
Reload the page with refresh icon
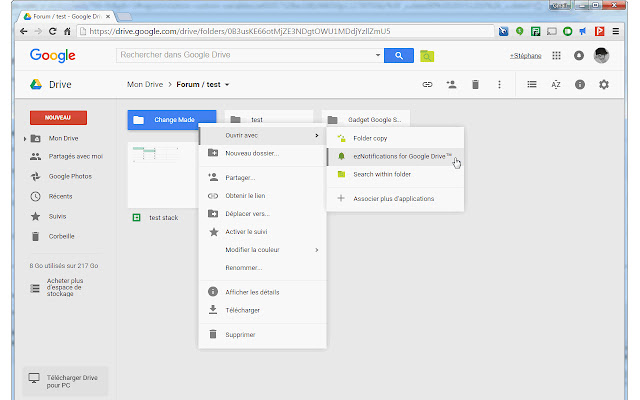click(x=52, y=31)
